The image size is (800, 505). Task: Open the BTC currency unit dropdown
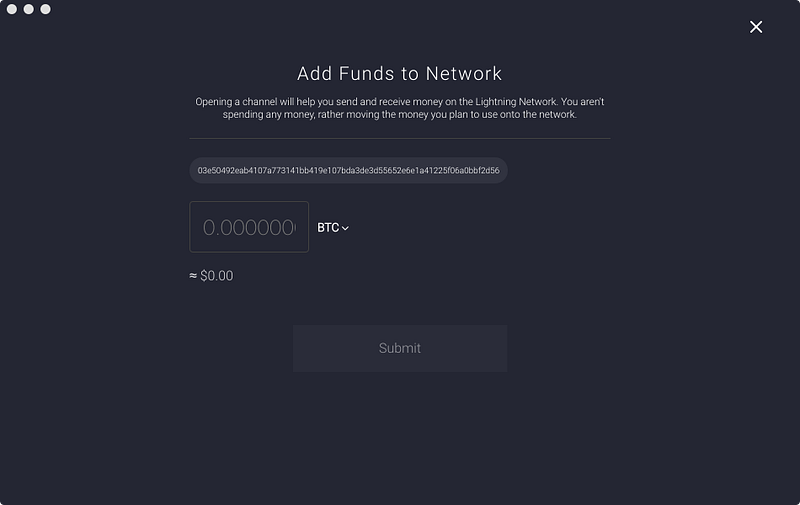tap(333, 228)
